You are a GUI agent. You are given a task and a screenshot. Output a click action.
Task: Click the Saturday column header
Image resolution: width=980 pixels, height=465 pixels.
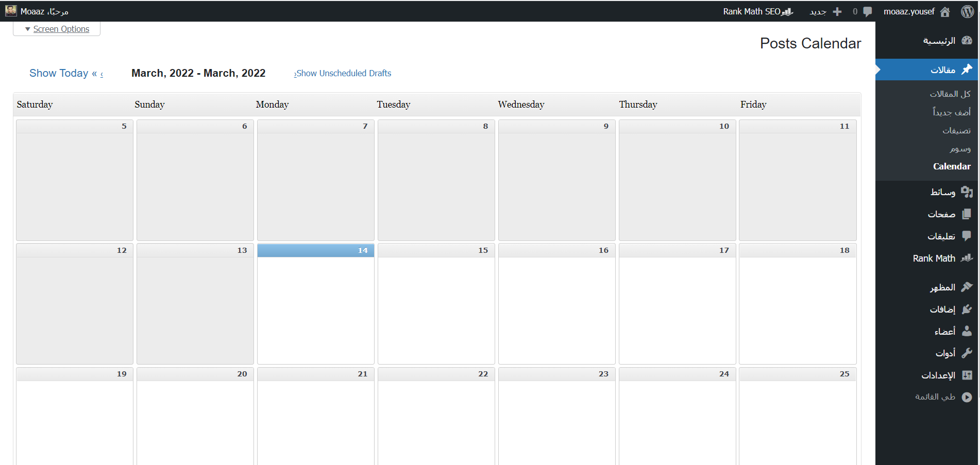point(35,105)
